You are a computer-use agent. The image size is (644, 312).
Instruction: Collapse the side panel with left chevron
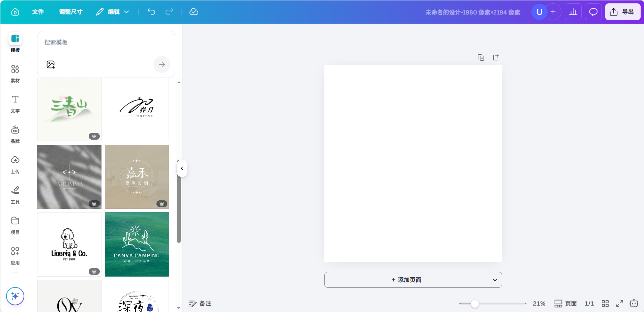tap(182, 168)
